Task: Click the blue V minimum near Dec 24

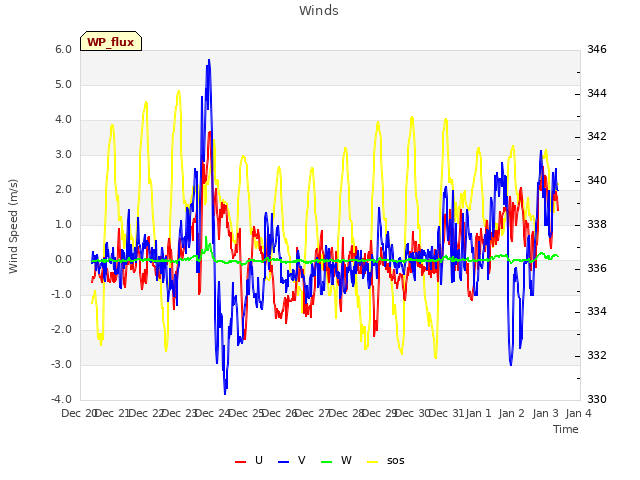Action: (x=225, y=393)
